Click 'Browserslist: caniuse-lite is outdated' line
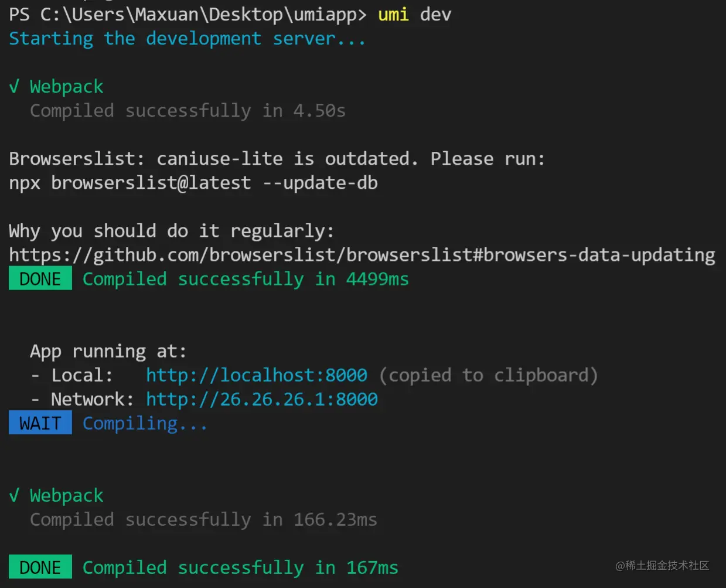The height and width of the screenshot is (588, 726). (277, 159)
